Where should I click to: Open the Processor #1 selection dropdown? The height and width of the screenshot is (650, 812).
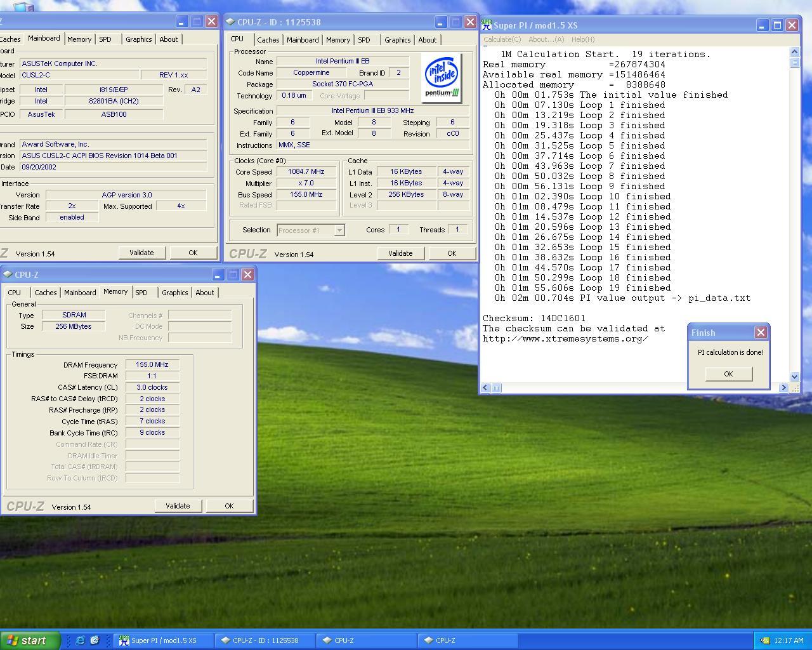pyautogui.click(x=339, y=230)
